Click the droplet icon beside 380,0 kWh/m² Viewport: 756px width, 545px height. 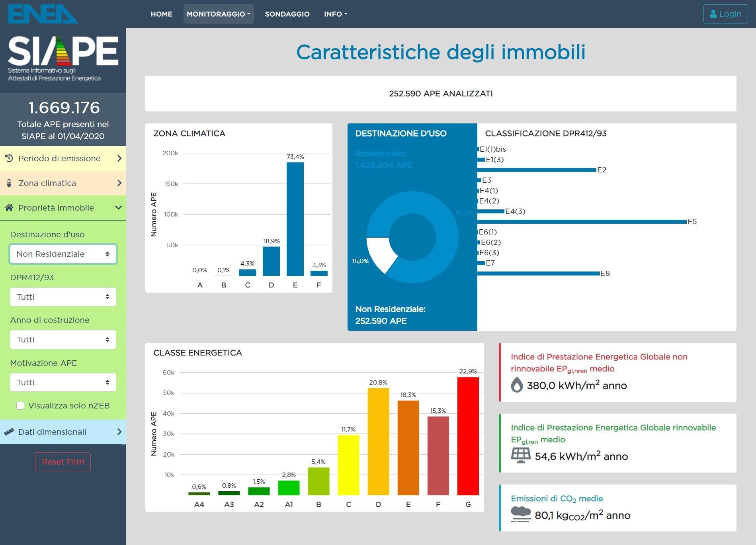tap(517, 385)
